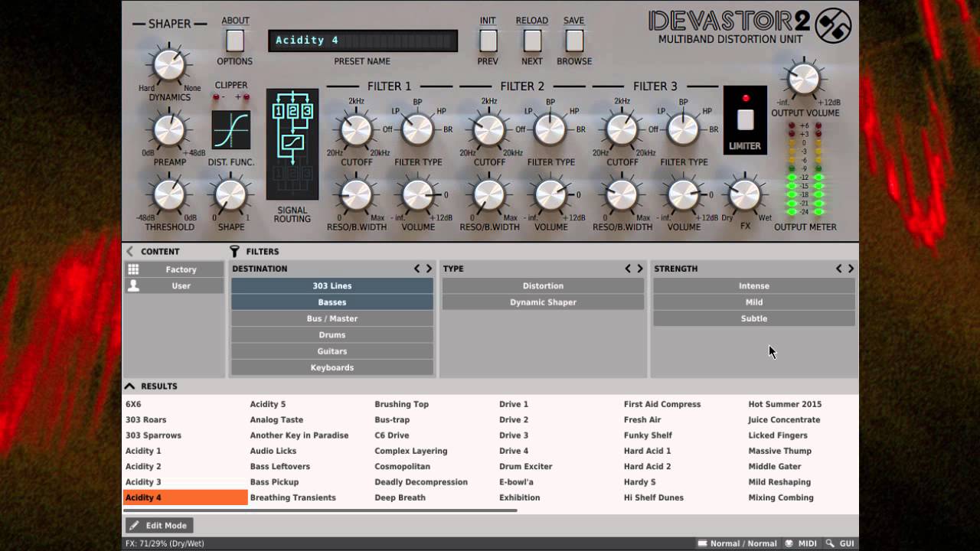Screen dimensions: 980x551
Task: Select the Acidity 4 preset
Action: [x=185, y=497]
